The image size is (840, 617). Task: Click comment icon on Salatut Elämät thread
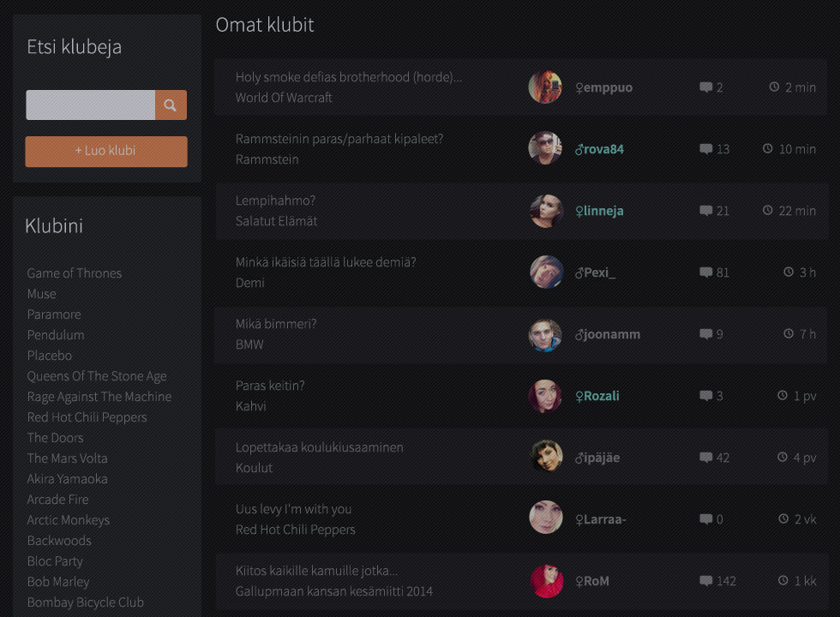tap(705, 211)
